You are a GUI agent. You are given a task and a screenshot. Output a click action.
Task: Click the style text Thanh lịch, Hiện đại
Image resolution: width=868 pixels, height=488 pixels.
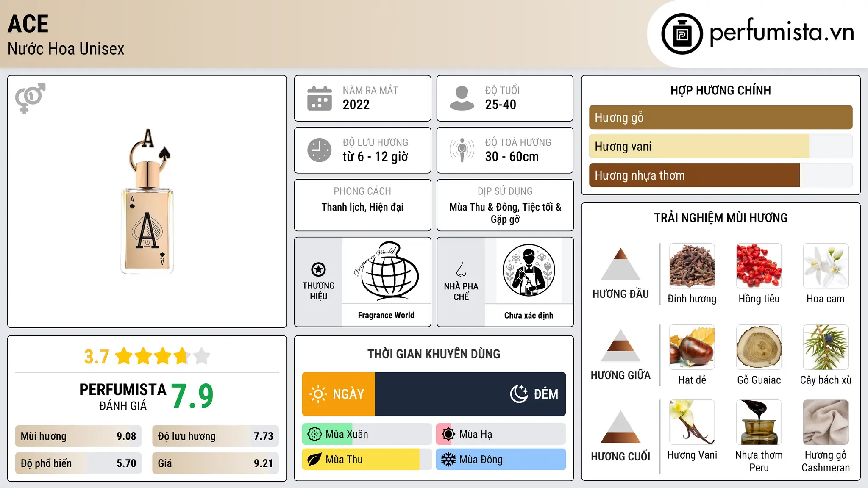point(362,207)
